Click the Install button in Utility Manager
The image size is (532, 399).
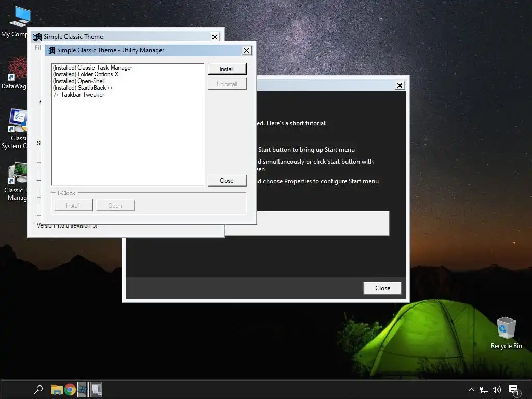(x=227, y=69)
